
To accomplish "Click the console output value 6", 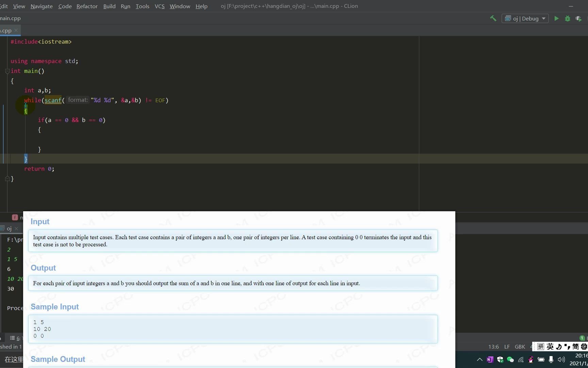I will click(9, 269).
